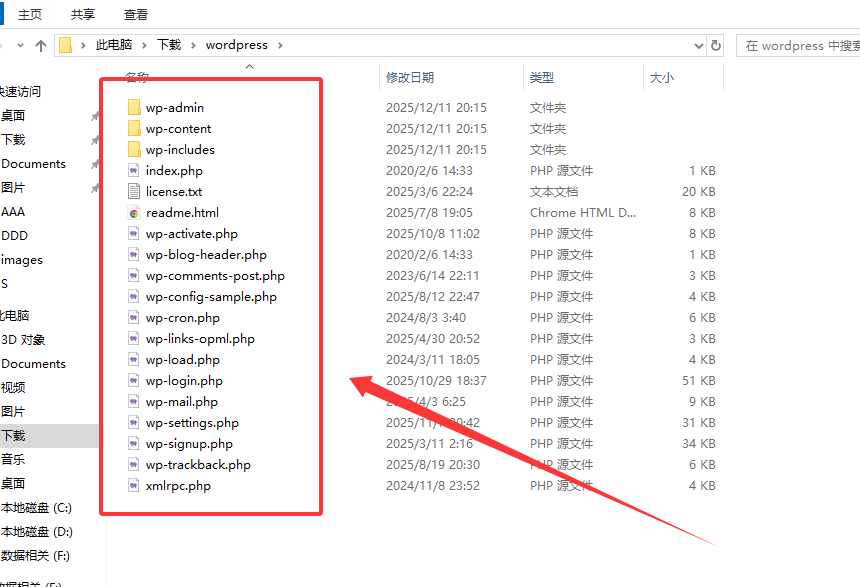
Task: Expand the address bar history dropdown
Action: (x=699, y=45)
